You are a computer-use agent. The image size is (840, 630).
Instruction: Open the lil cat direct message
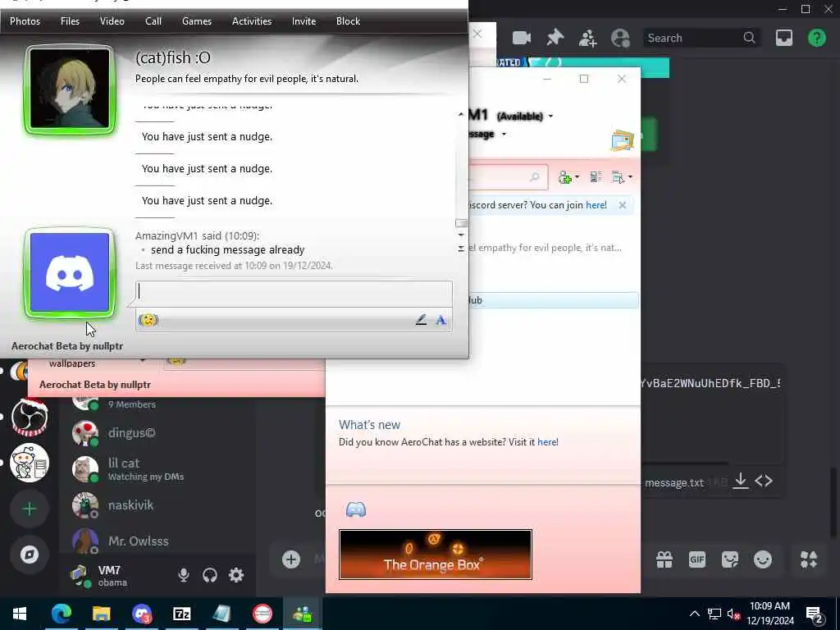point(158,468)
